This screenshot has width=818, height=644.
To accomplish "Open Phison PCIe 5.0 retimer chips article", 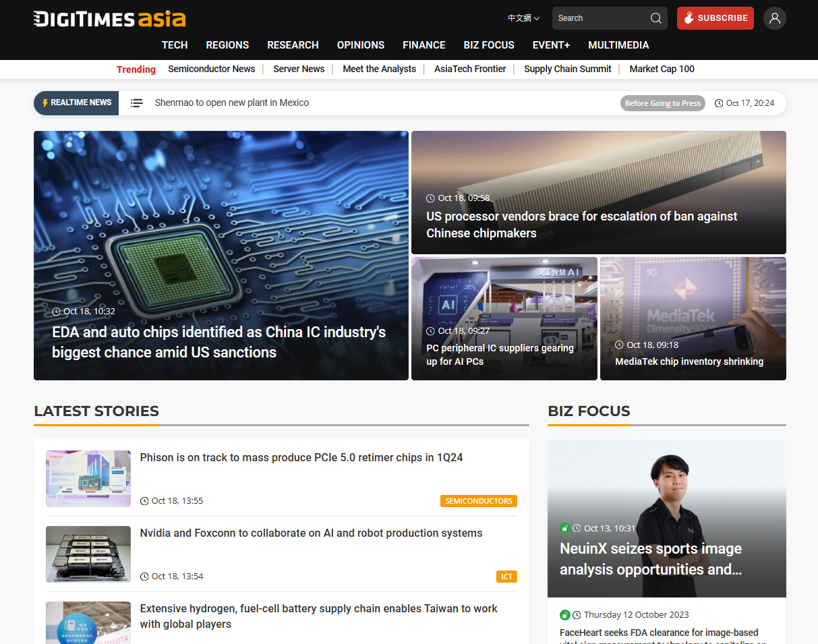I will 301,457.
